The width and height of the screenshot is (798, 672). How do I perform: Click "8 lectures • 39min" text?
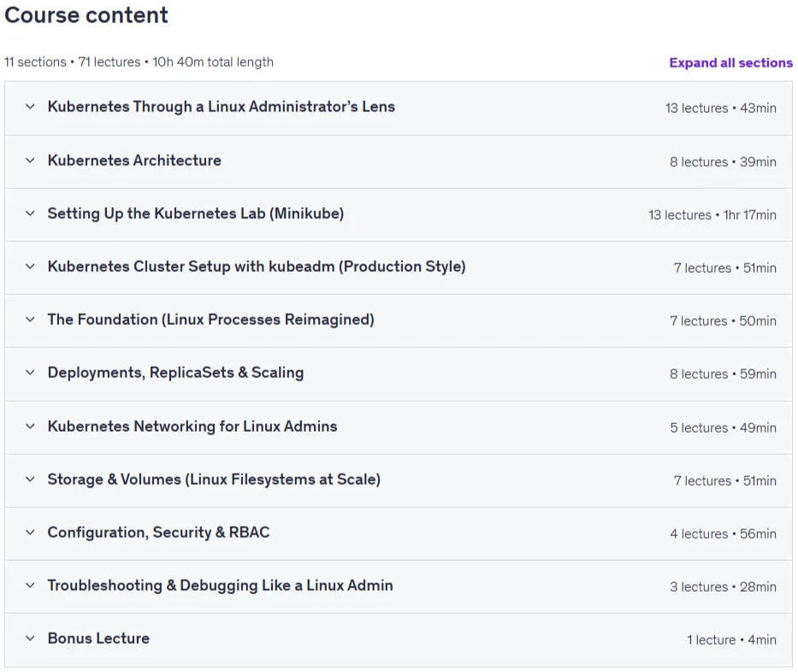click(x=723, y=162)
